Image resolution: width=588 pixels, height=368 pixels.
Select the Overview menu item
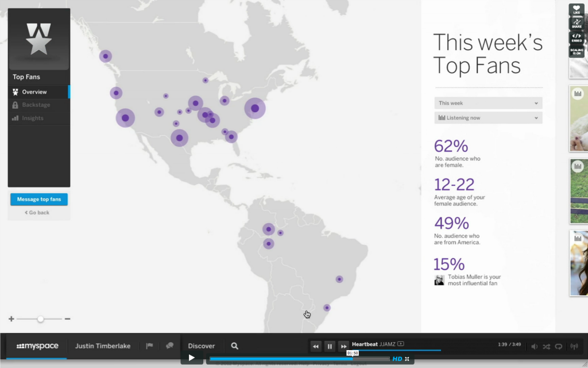[x=38, y=92]
